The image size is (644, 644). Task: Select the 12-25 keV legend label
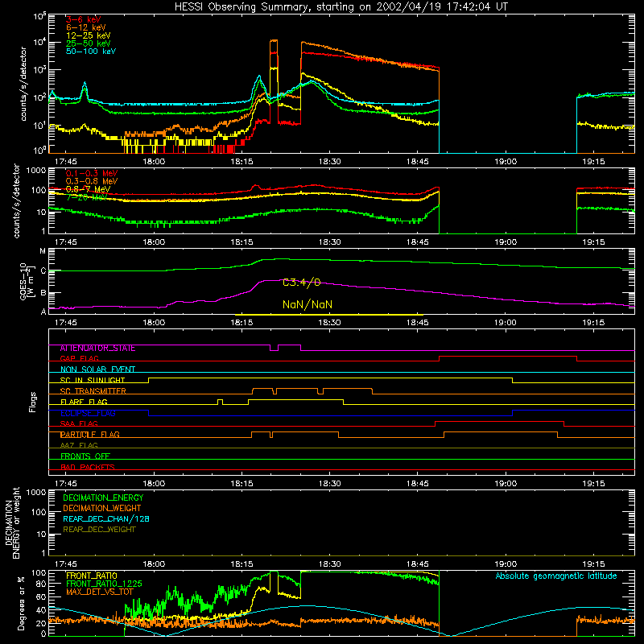click(x=89, y=35)
